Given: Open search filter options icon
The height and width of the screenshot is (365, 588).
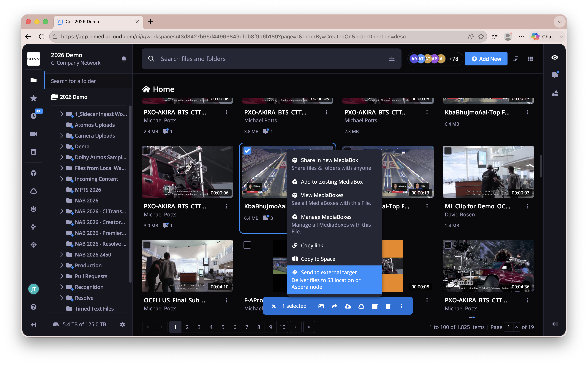Looking at the screenshot, I should coord(392,59).
